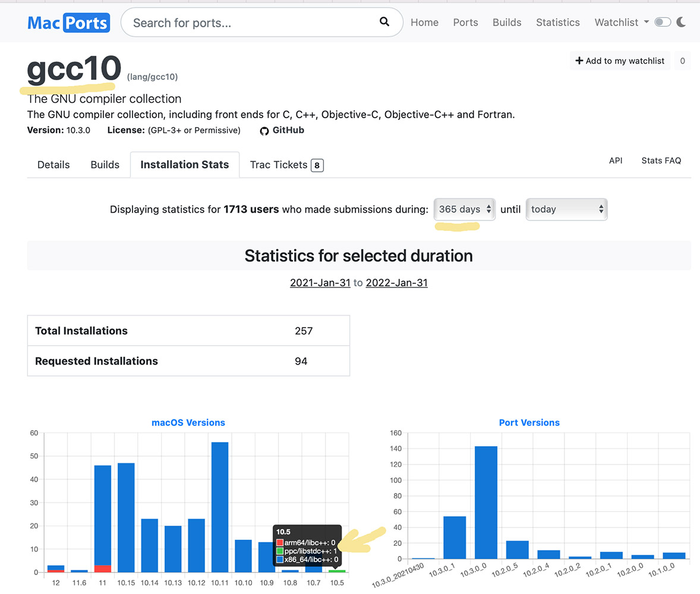Click the GitHub octocat icon

click(264, 131)
